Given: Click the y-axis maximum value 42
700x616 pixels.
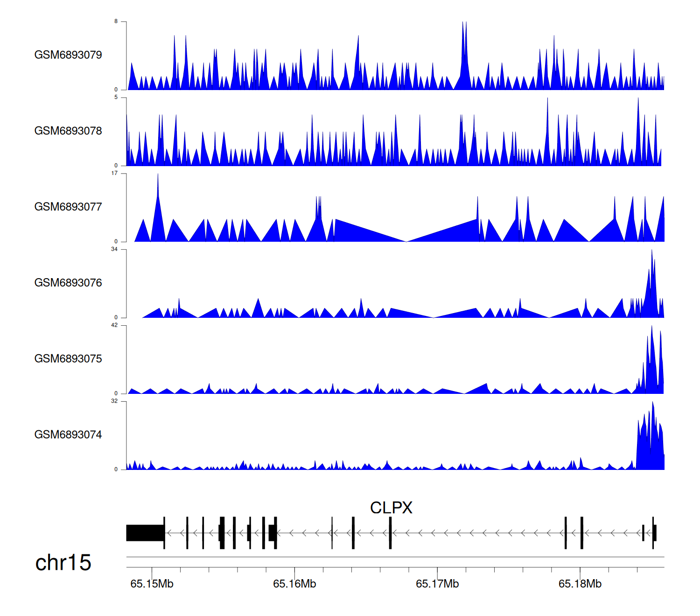Looking at the screenshot, I should [114, 325].
